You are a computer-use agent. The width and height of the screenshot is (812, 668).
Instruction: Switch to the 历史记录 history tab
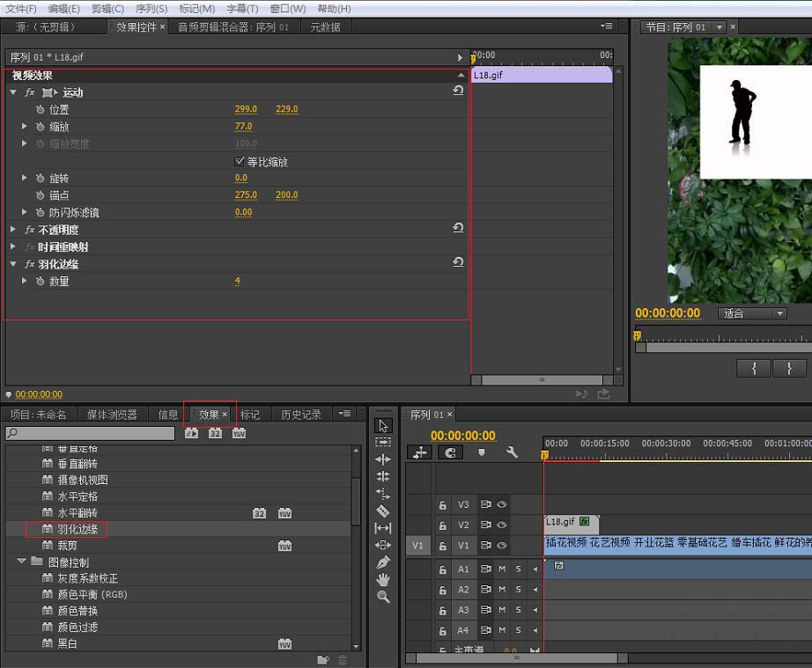pos(301,415)
